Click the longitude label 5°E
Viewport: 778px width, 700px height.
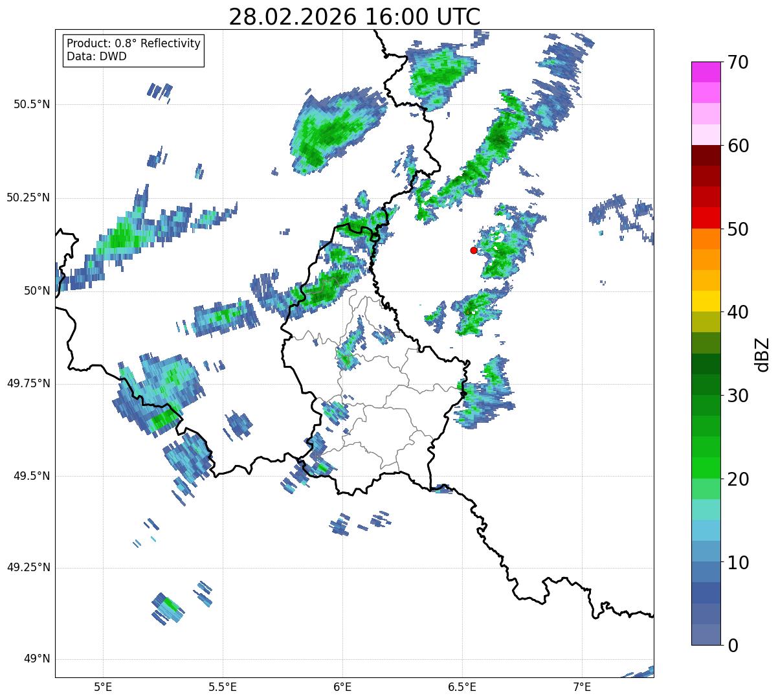103,687
